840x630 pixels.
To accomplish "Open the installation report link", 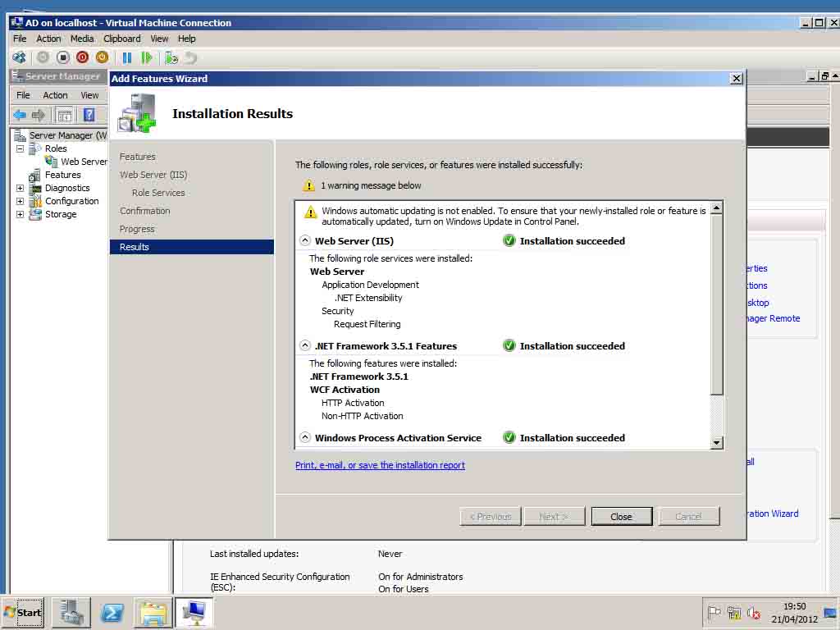I will (x=380, y=465).
